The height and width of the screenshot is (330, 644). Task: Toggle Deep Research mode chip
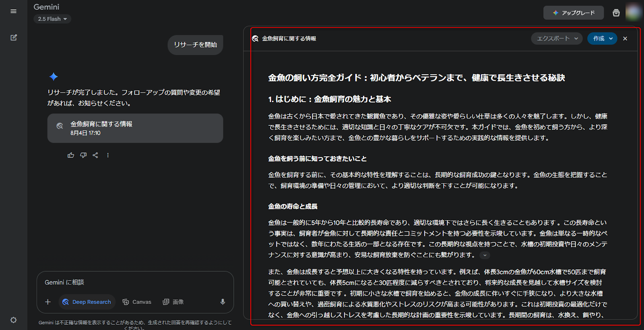click(87, 302)
